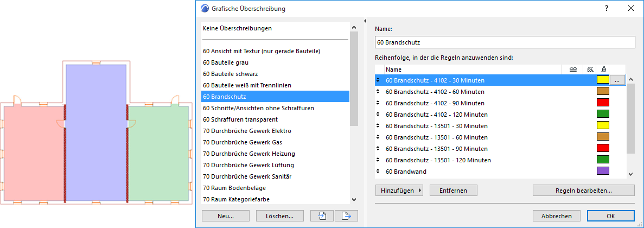Image resolution: width=644 pixels, height=228 pixels.
Task: Open the dialog help question mark
Action: [x=607, y=9]
